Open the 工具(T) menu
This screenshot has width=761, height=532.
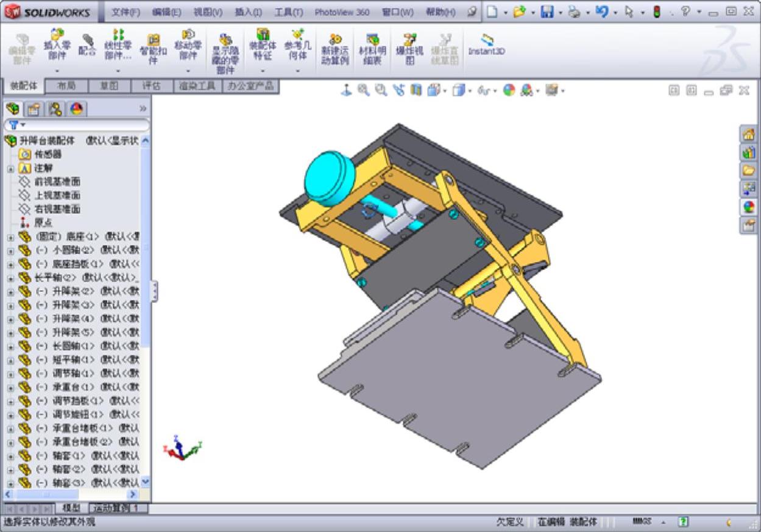pyautogui.click(x=288, y=12)
